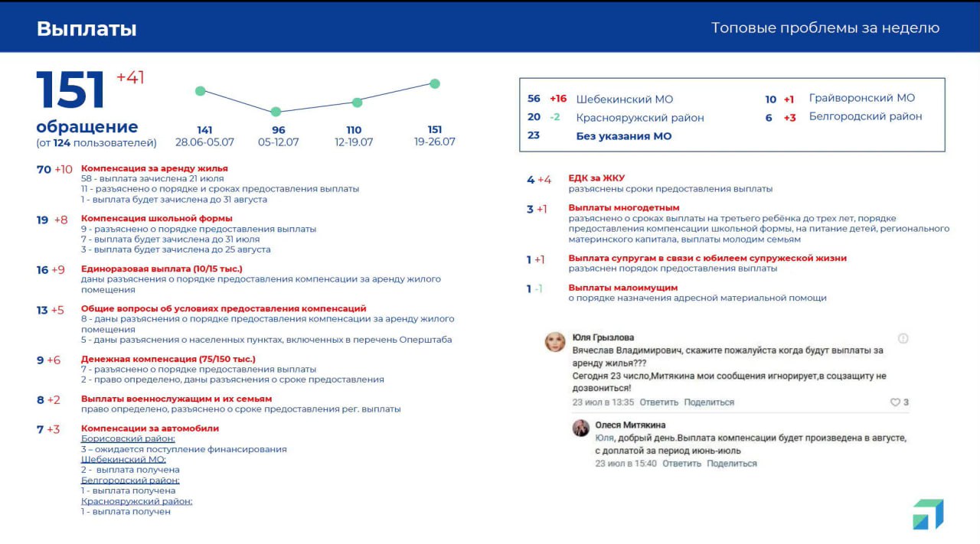Click 'Денежная компенсация (75/150 тыс.)' heading
980x544 pixels.
pyautogui.click(x=168, y=360)
